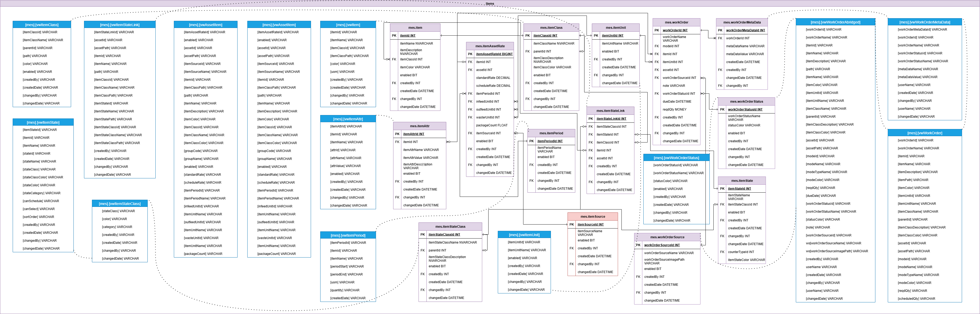Select the mes.itemUnit table header

coord(616,28)
